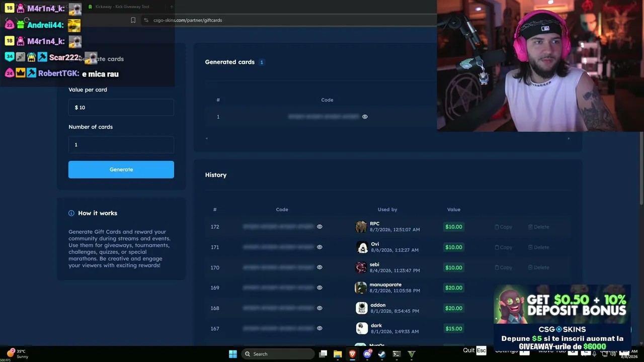
Task: Click the Value column header
Action: point(454,210)
